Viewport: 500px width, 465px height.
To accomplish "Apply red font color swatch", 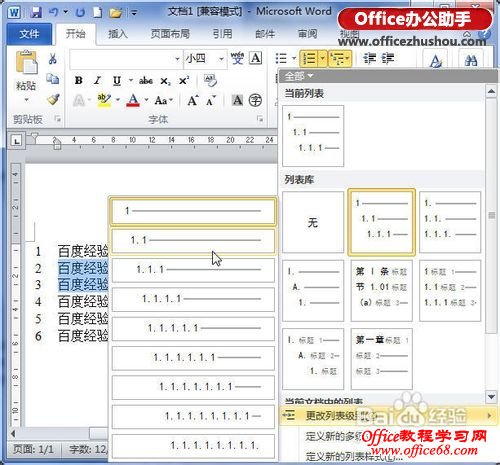I will tap(133, 100).
